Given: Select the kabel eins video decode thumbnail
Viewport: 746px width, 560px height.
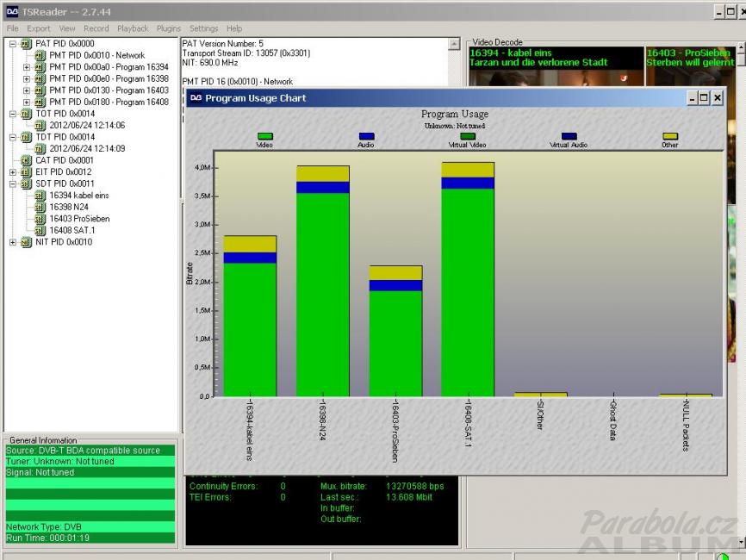Looking at the screenshot, I should coord(556,66).
